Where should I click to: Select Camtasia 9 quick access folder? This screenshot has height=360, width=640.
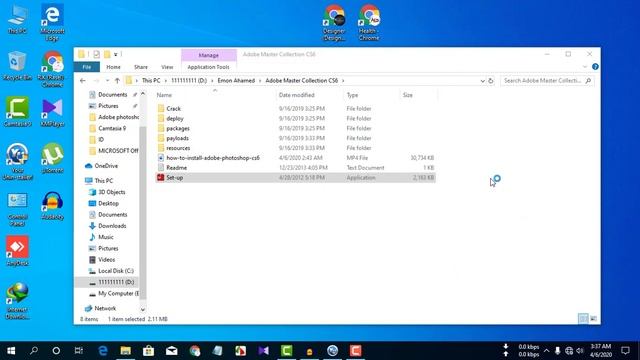coord(112,128)
